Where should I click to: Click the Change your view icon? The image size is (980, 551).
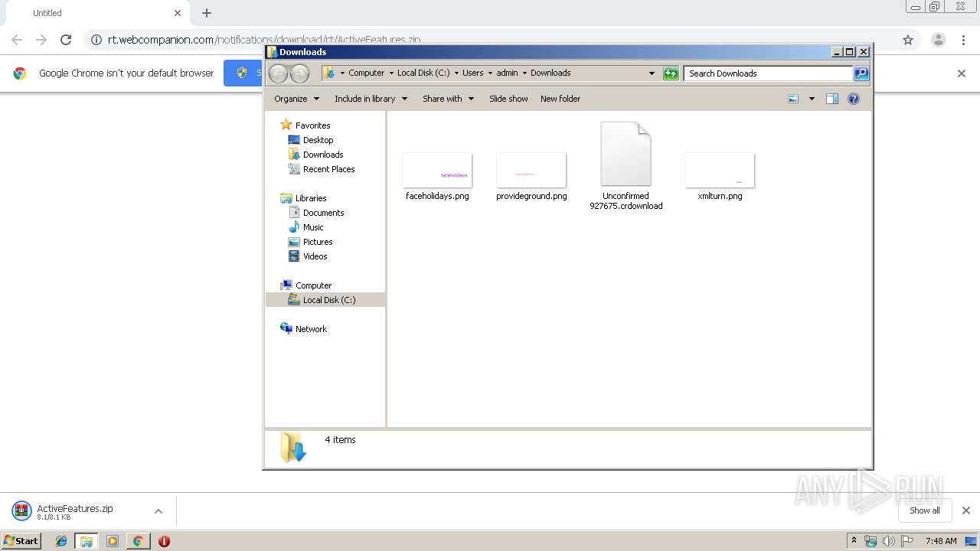point(793,99)
